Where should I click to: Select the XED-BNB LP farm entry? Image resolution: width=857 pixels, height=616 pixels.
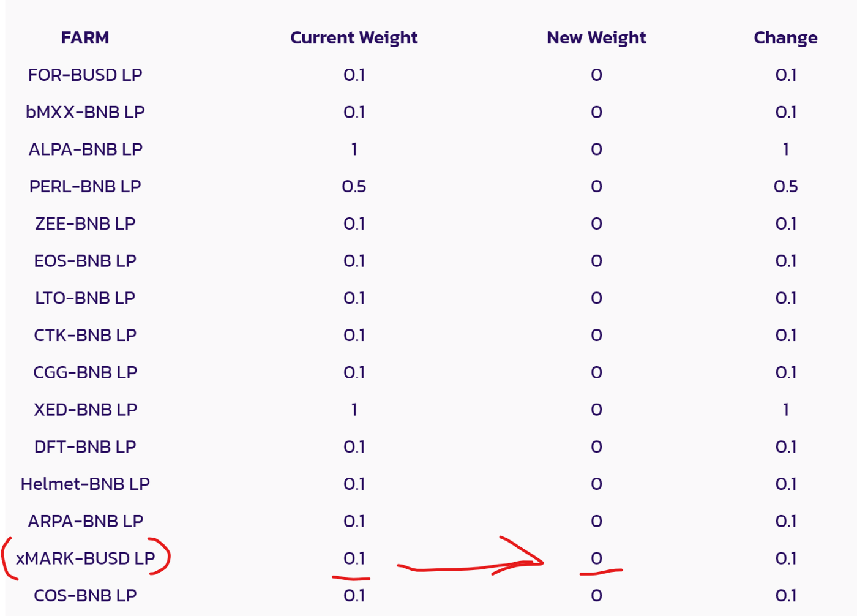point(85,410)
